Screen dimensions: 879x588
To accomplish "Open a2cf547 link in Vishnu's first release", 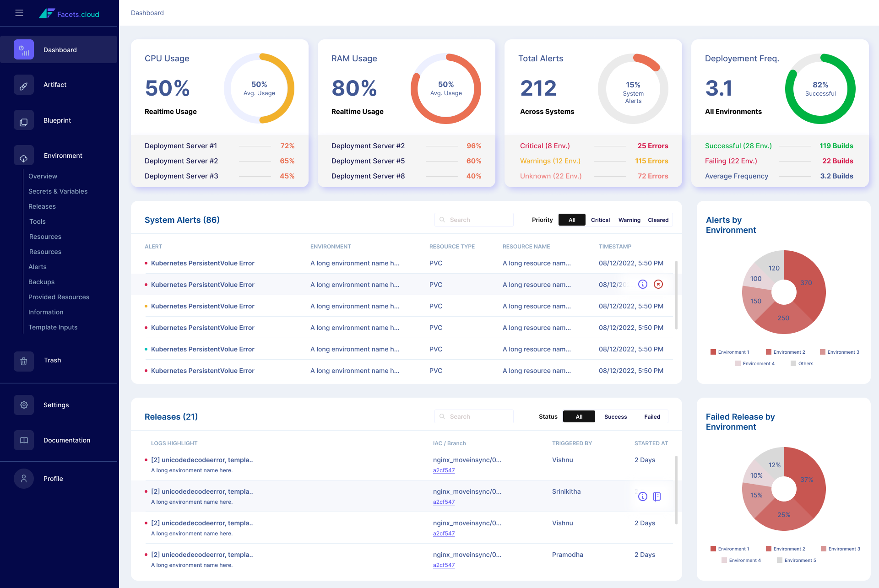I will pos(444,470).
